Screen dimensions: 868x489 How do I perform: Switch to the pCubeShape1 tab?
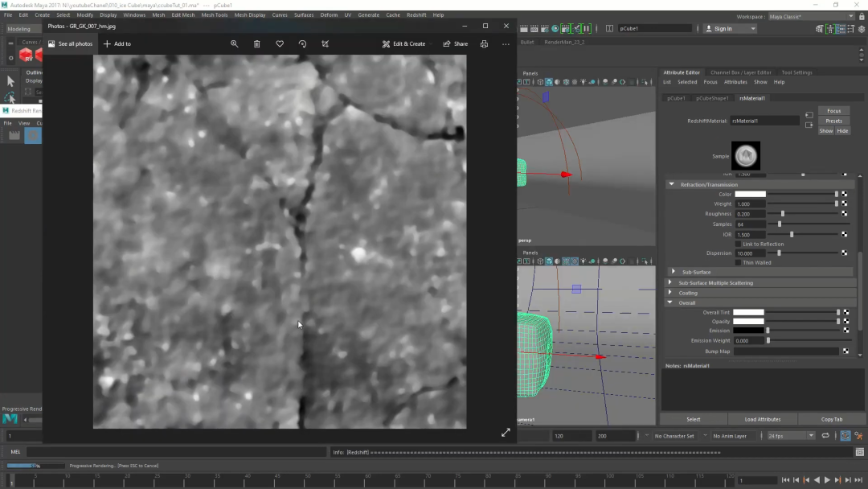tap(712, 98)
